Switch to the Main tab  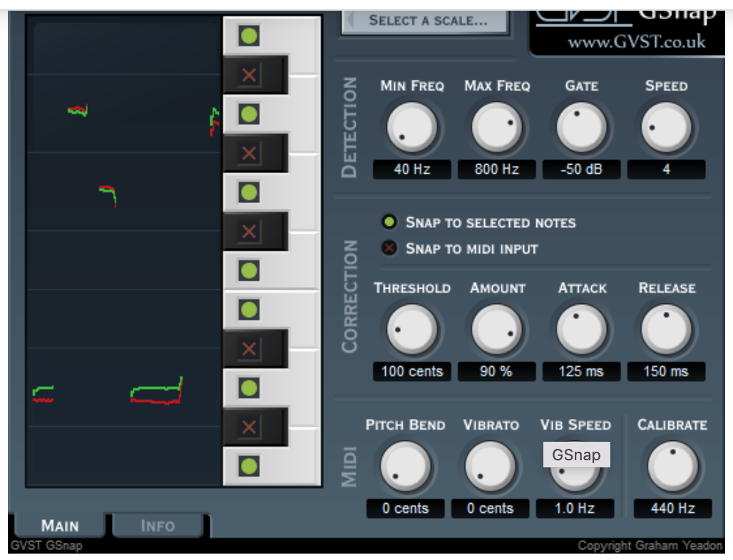click(x=60, y=525)
